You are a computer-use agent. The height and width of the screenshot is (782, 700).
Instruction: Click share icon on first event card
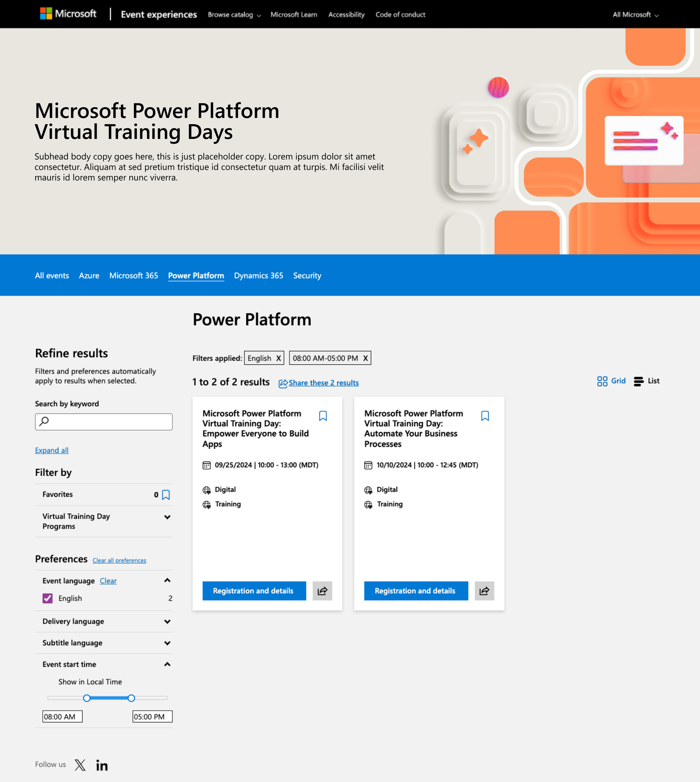pyautogui.click(x=322, y=591)
